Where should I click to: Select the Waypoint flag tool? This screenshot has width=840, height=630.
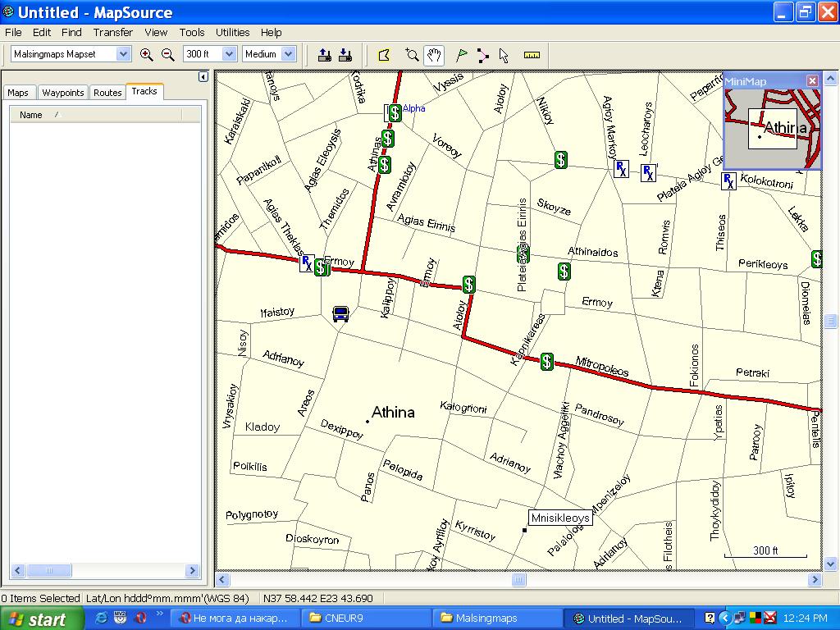[461, 55]
